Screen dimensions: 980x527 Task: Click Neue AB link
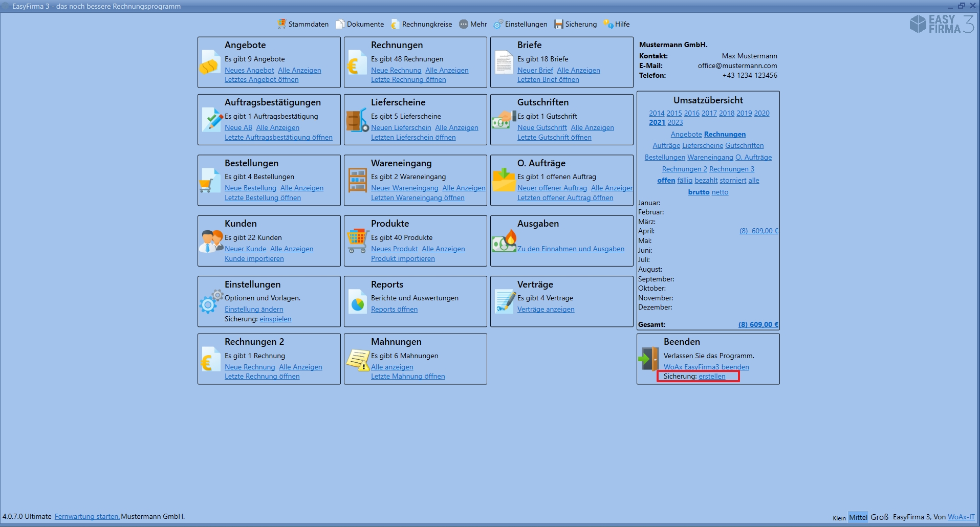point(238,127)
